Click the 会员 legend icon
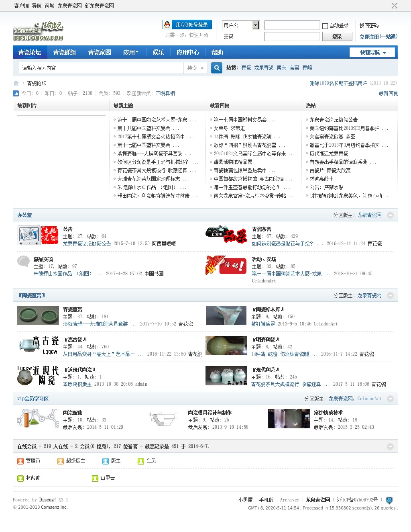Image resolution: width=411 pixels, height=532 pixels. [141, 461]
